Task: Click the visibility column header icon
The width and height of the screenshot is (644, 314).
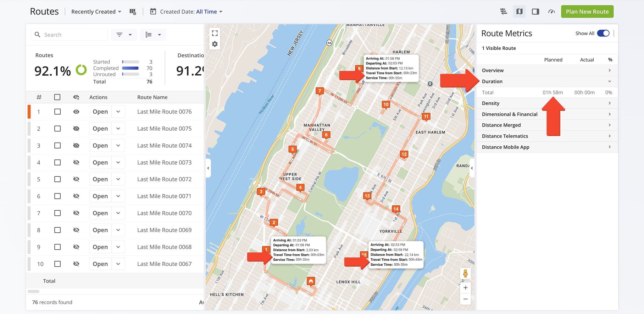Action: [76, 97]
